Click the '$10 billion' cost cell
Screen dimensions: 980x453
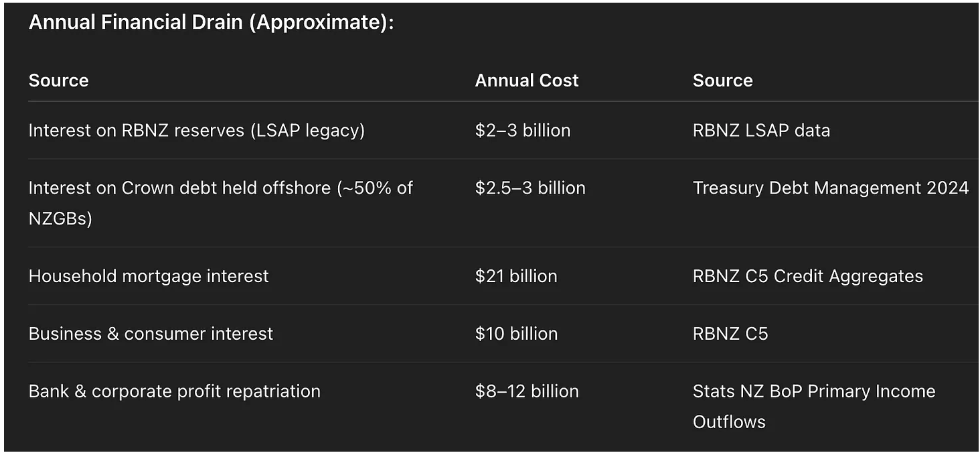coord(515,334)
